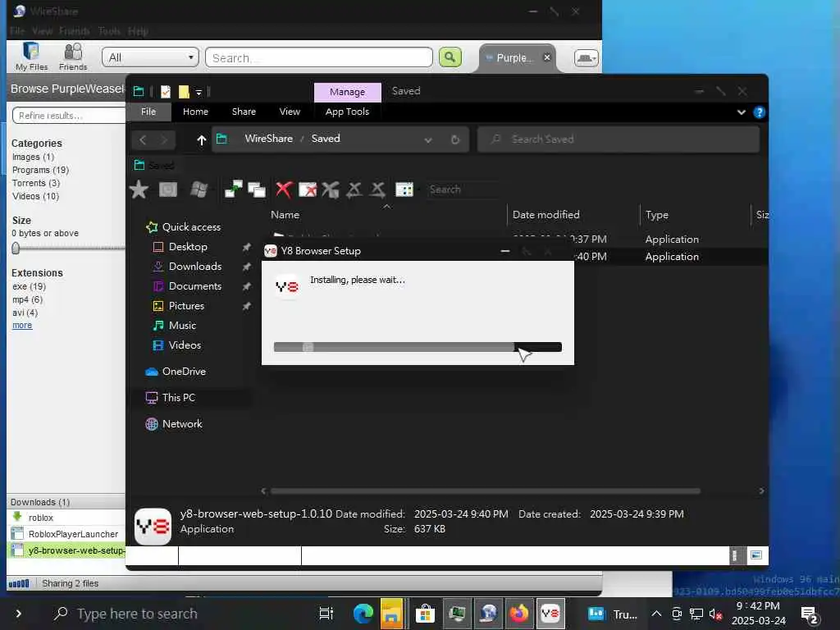Open the Share ribbon tab
The width and height of the screenshot is (840, 630).
(x=244, y=112)
